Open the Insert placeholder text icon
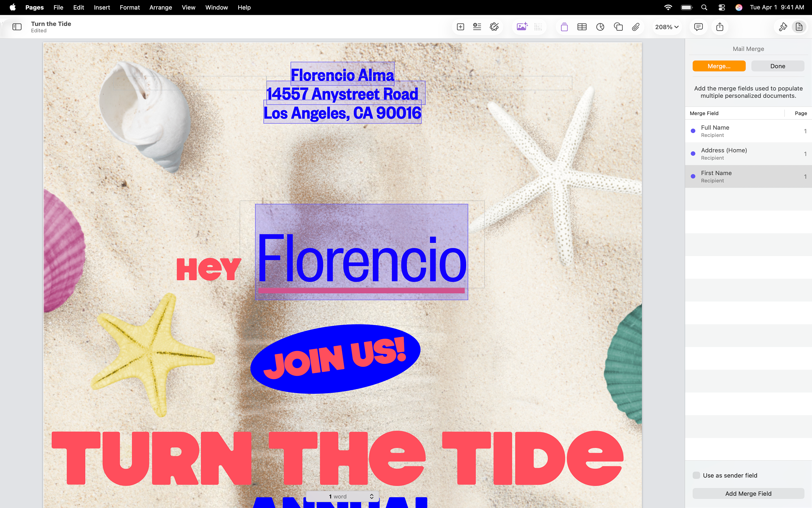 pos(477,27)
